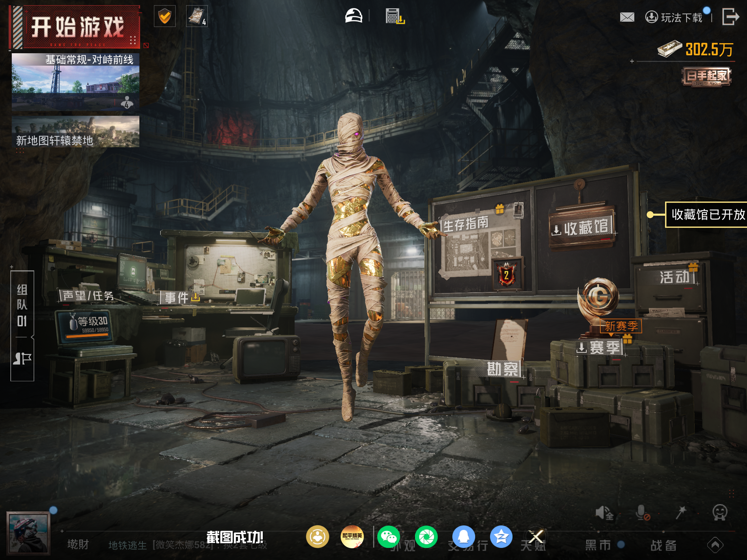
Task: Open the 组队 01 team panel
Action: click(x=22, y=306)
